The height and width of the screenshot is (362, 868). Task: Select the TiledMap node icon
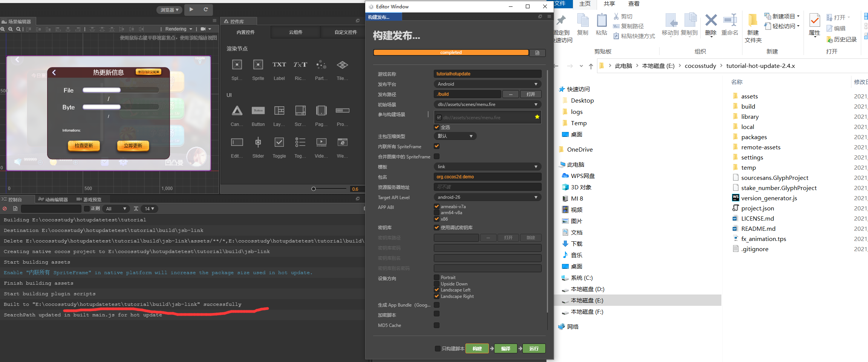pyautogui.click(x=342, y=65)
